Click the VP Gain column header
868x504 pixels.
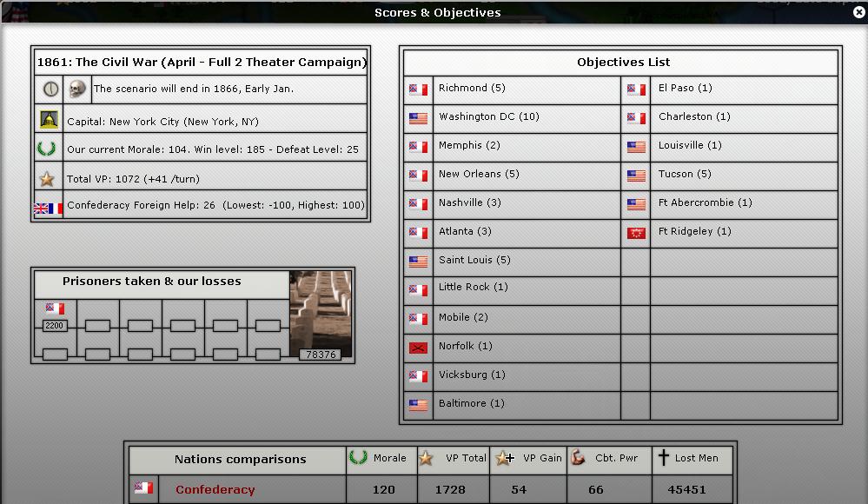click(x=528, y=459)
